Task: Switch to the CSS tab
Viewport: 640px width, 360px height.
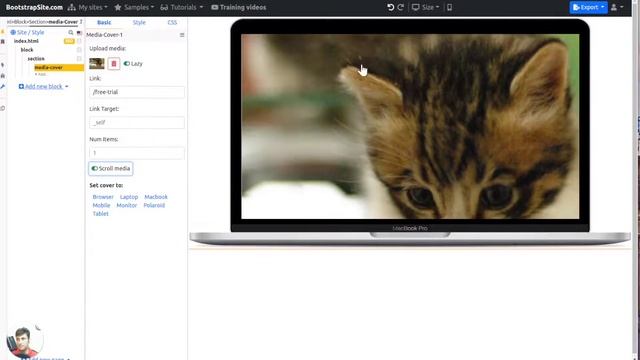Action: (x=172, y=22)
